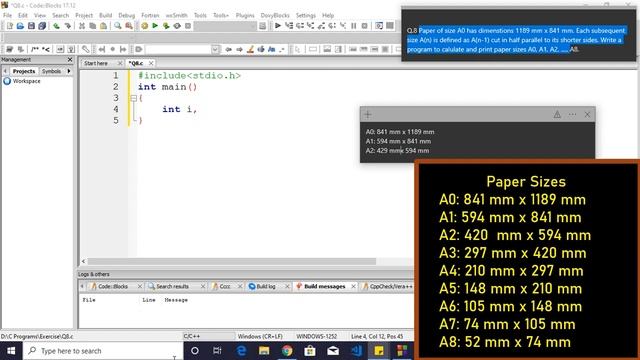Select the Q8.c editor tab
Screen dimensions: 640x360
136,63
